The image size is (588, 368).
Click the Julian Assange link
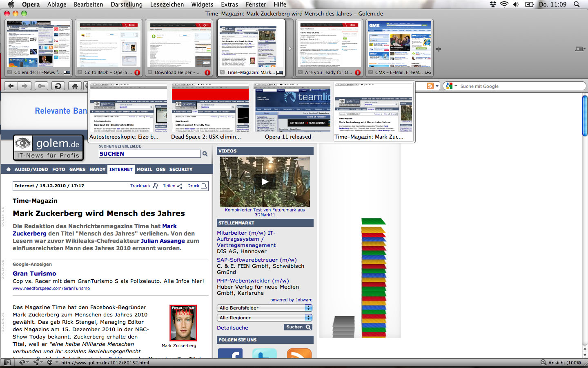tap(163, 241)
